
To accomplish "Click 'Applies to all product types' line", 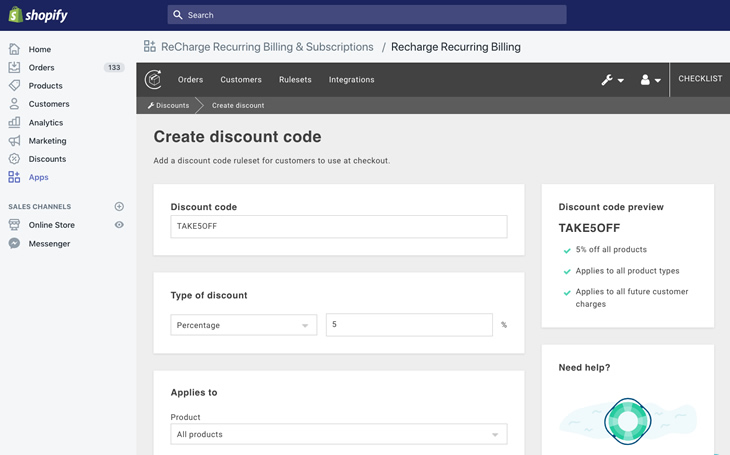I will point(627,271).
